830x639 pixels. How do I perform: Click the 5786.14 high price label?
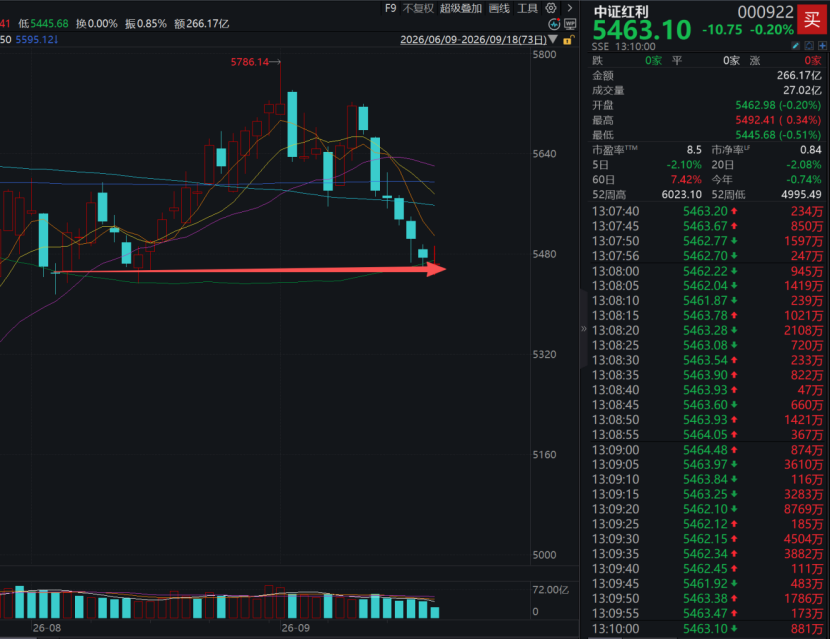point(250,62)
